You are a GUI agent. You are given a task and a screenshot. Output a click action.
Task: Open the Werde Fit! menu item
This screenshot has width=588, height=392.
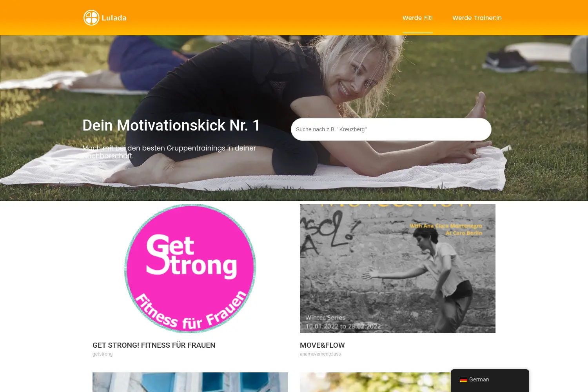(x=417, y=18)
